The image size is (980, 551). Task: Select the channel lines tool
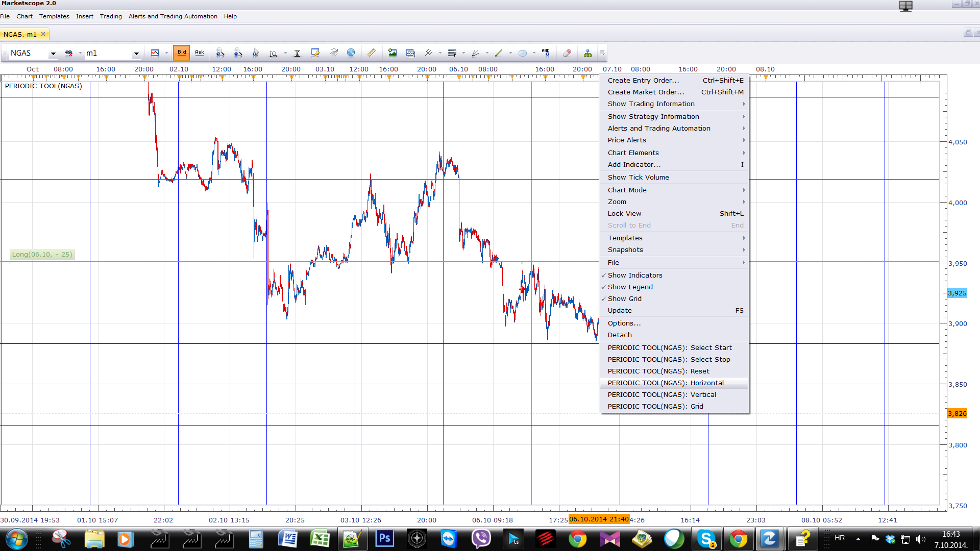point(429,53)
